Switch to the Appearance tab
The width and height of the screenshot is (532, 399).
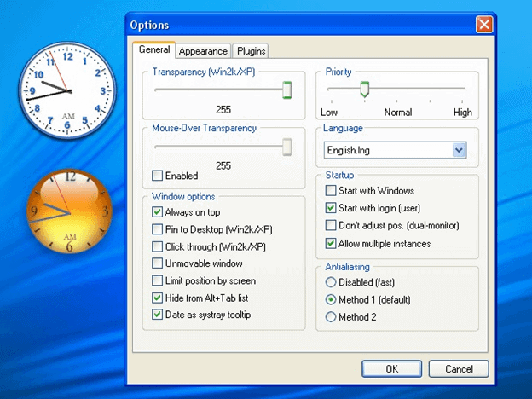(x=203, y=51)
